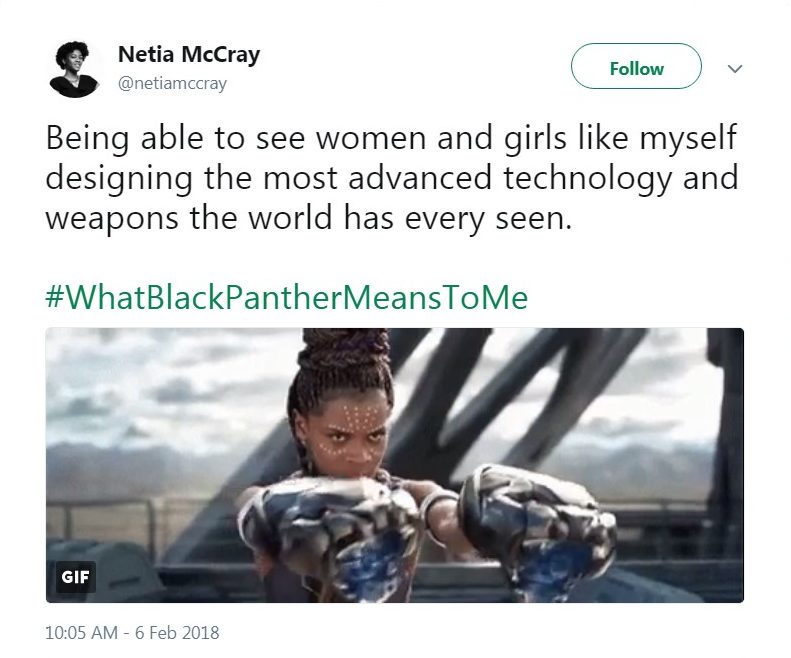The image size is (791, 658).
Task: Click the word "technology" in the tweet
Action: click(x=588, y=178)
